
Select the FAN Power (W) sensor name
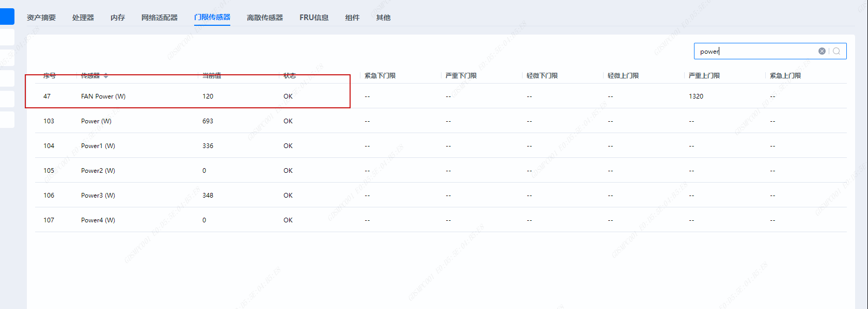[103, 96]
